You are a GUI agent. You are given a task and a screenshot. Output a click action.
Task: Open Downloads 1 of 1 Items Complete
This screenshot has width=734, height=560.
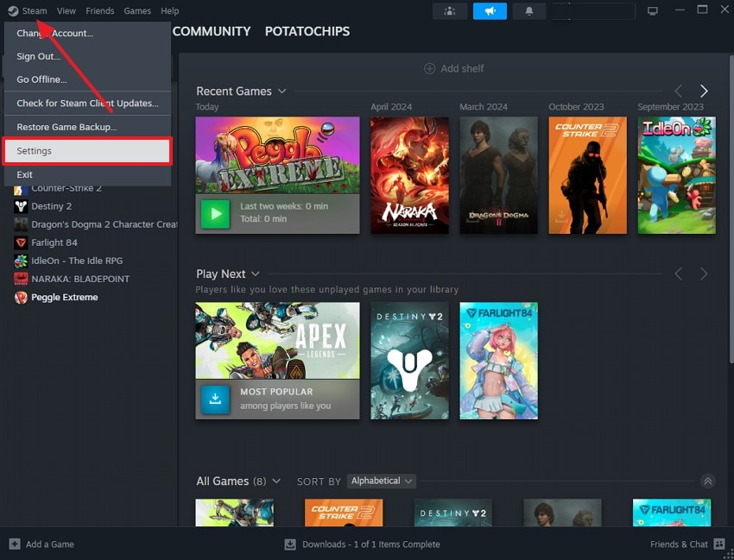[370, 544]
